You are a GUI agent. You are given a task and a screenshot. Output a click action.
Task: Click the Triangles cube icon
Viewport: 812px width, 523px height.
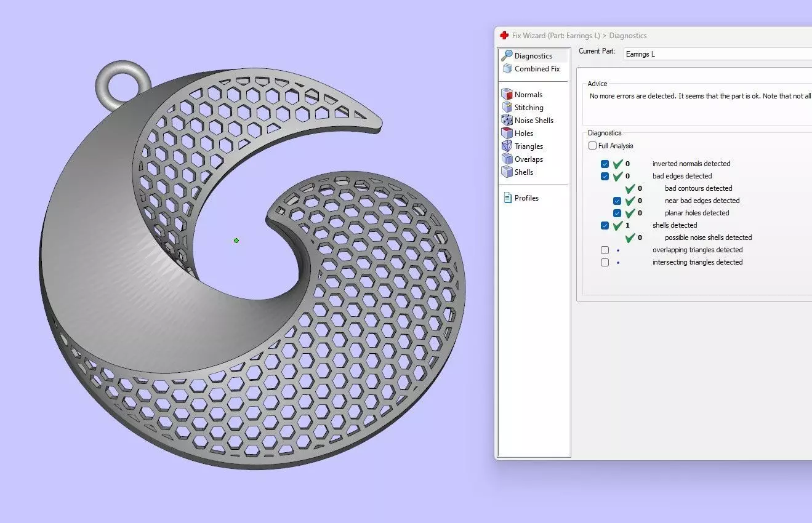pyautogui.click(x=507, y=146)
